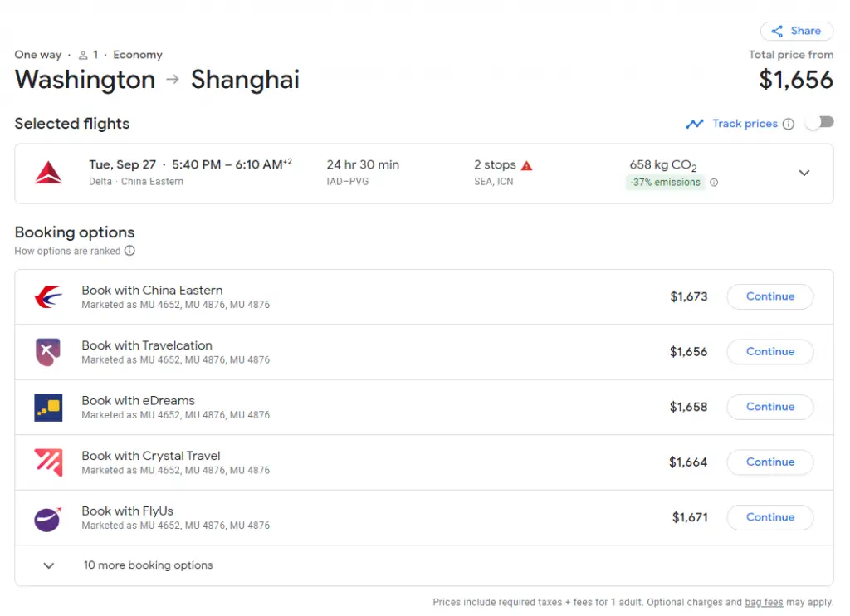Image resolution: width=850 pixels, height=616 pixels.
Task: Open emissions info next to -37% emissions badge
Action: pyautogui.click(x=714, y=182)
